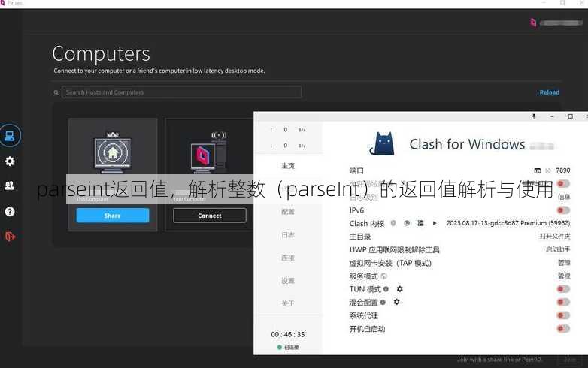Go to 日志 tab in Clash sidebar

point(288,235)
